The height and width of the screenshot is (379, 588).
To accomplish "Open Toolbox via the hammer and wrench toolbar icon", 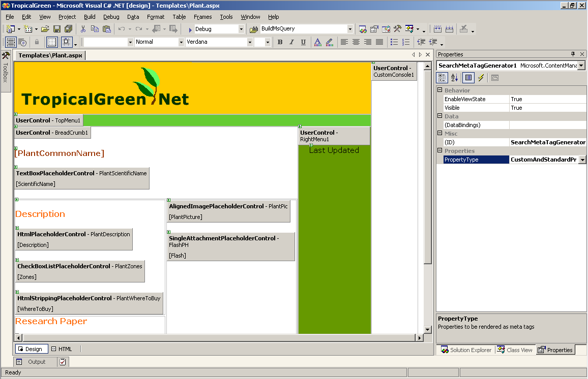I will pyautogui.click(x=397, y=29).
